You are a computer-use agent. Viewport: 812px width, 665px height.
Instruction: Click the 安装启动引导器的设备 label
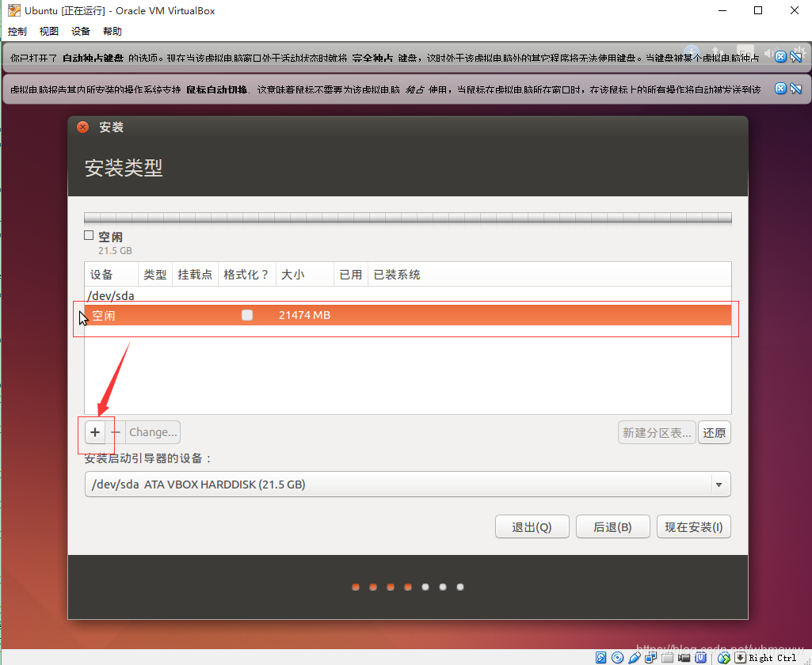148,458
